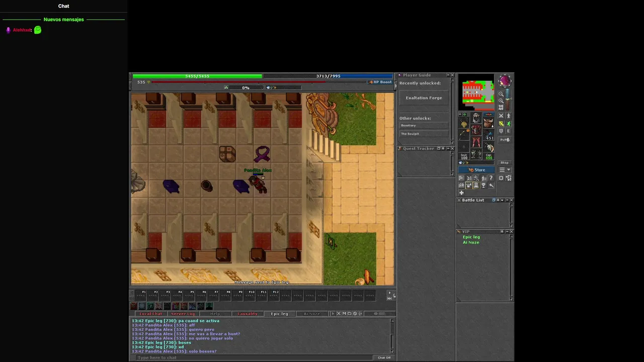Select stand-still chase mode icon
The height and width of the screenshot is (362, 644).
[509, 115]
